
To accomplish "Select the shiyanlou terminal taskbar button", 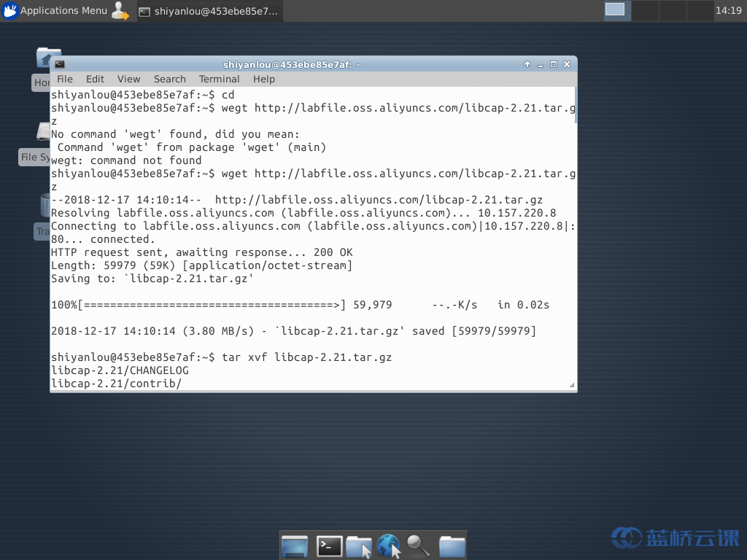I will pyautogui.click(x=210, y=11).
